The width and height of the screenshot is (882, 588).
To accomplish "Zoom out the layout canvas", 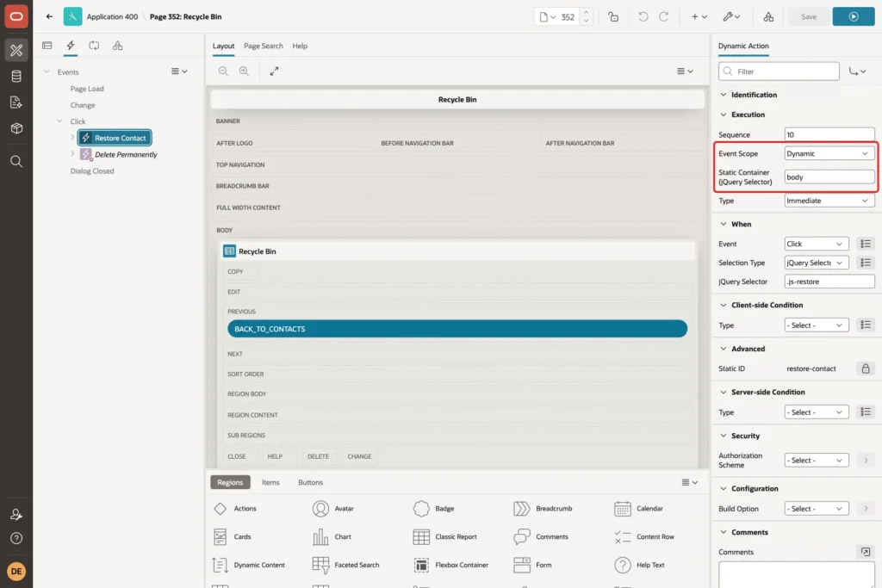I will pyautogui.click(x=223, y=71).
